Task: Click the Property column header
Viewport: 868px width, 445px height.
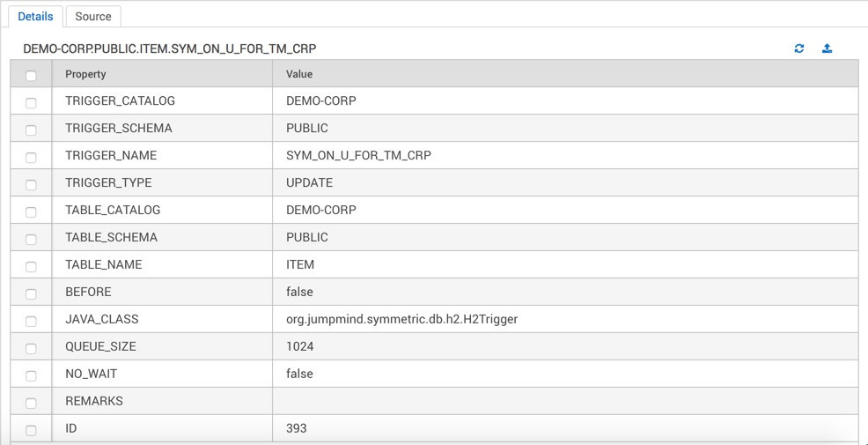Action: 162,74
